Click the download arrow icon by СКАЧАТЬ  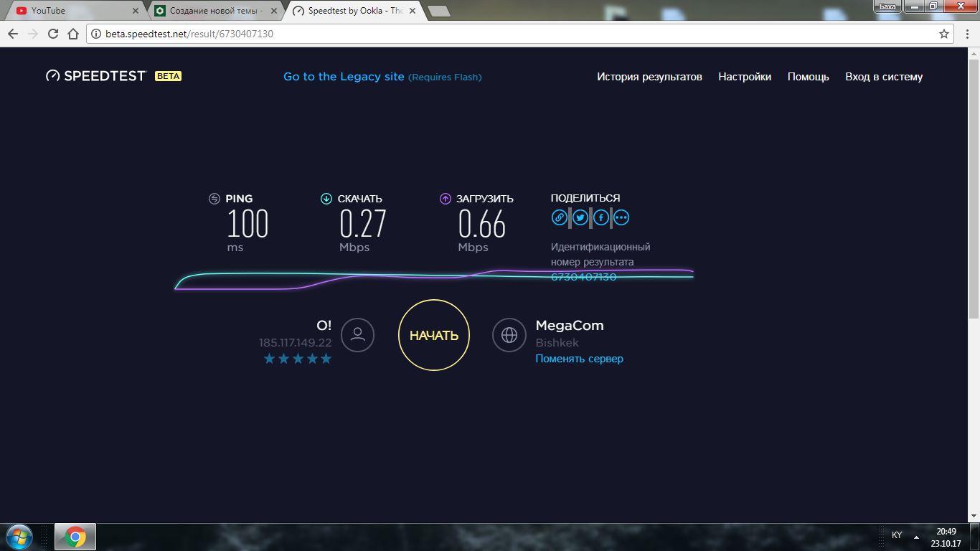326,199
